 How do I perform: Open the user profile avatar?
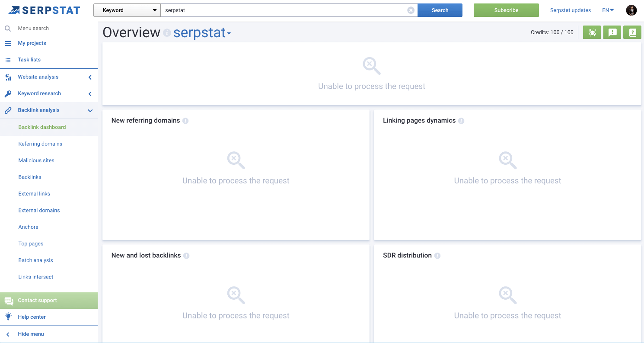(631, 10)
